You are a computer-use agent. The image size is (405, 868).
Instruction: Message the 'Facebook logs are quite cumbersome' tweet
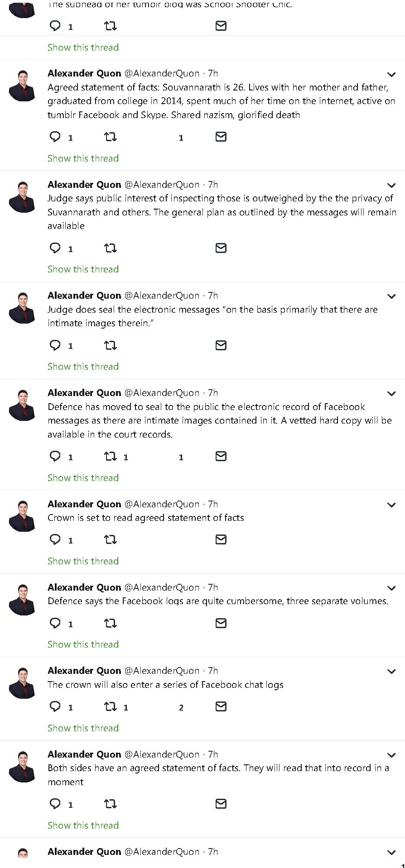pos(221,623)
